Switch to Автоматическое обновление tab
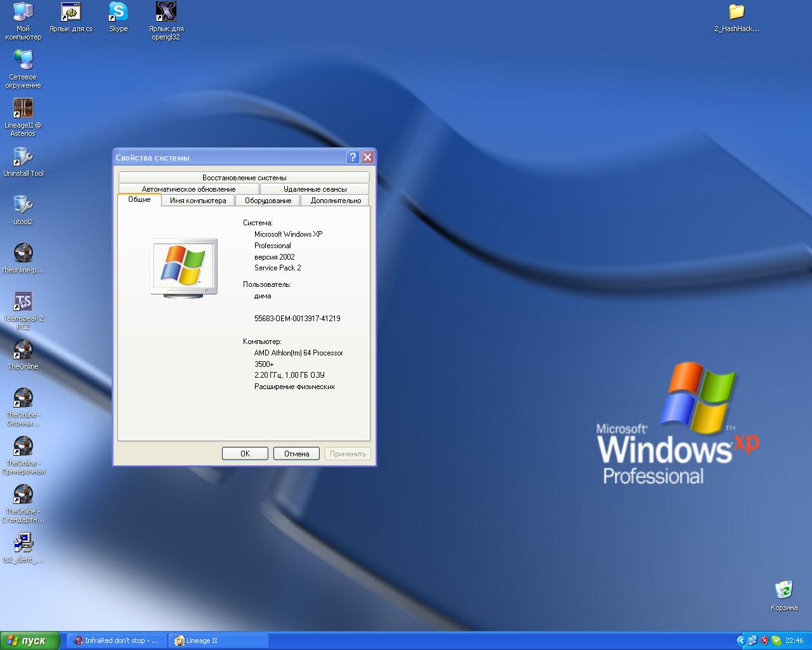Image resolution: width=812 pixels, height=650 pixels. pos(188,189)
